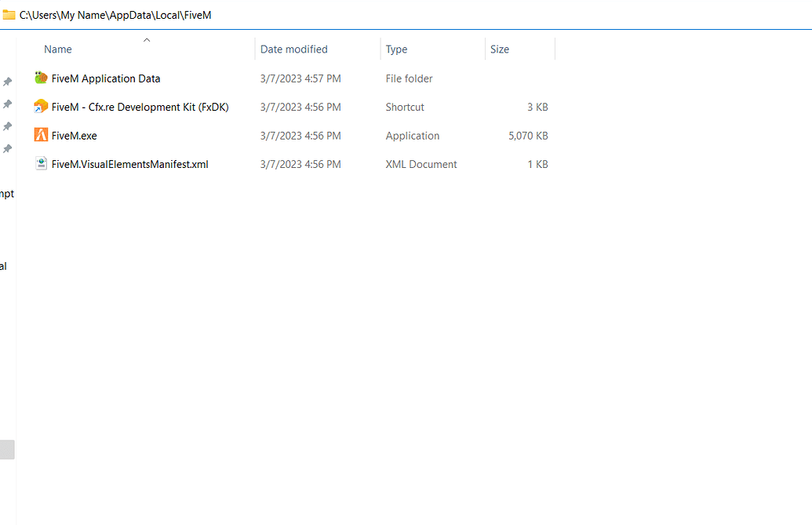Screen dimensions: 812x525
Task: Sort files by Date modified
Action: [293, 49]
